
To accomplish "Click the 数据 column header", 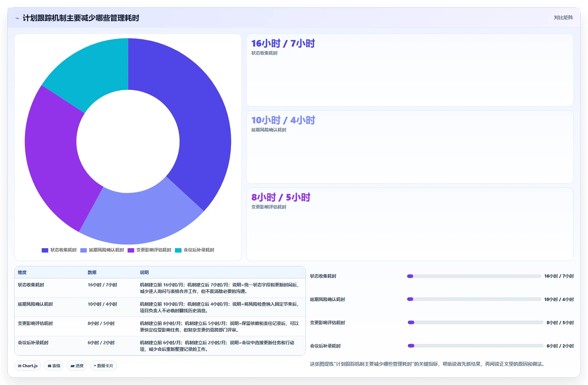I will coord(92,273).
